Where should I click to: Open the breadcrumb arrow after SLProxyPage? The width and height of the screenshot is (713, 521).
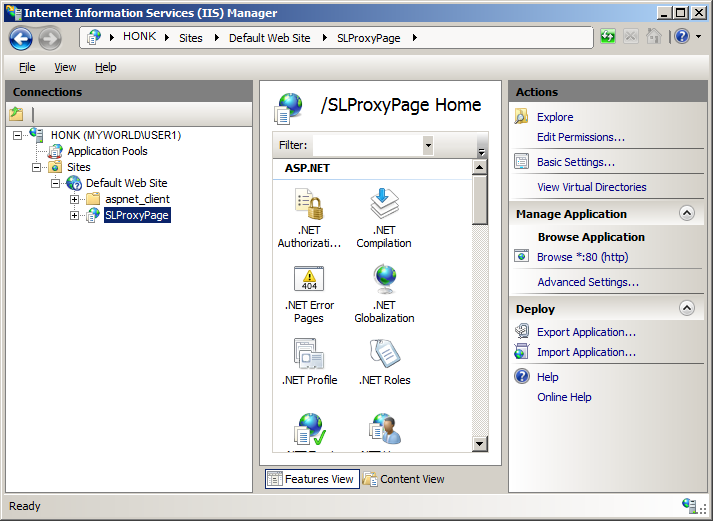(415, 38)
